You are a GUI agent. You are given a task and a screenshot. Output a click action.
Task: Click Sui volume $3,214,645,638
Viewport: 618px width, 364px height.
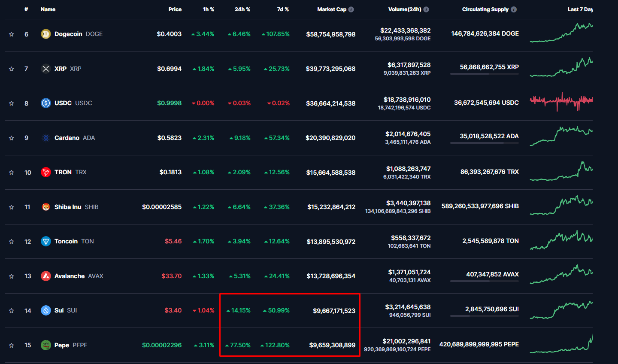click(x=408, y=307)
